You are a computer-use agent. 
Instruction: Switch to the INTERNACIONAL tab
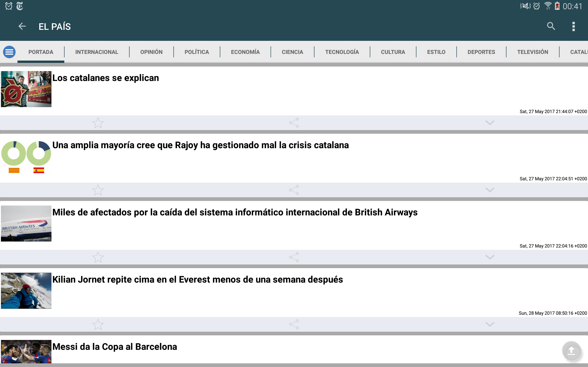coord(96,52)
